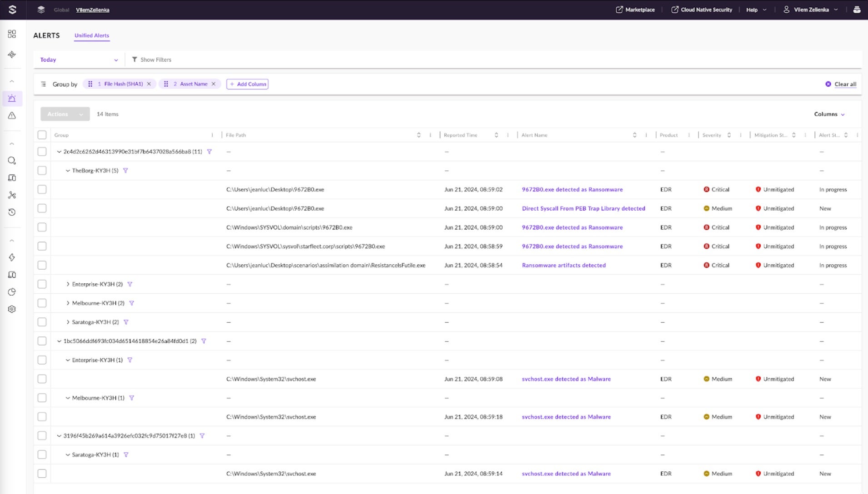Viewport: 868px width, 494px height.
Task: Open the Columns dropdown
Action: pos(829,114)
